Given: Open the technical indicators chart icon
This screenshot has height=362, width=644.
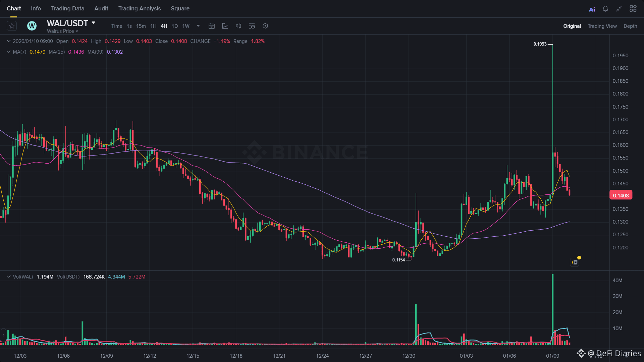Looking at the screenshot, I should 225,26.
